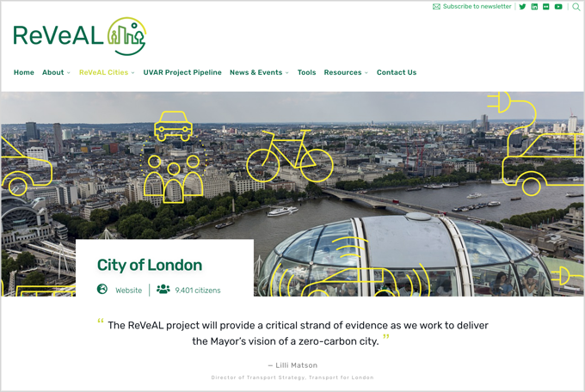This screenshot has height=392, width=585.
Task: Go to the Tools menu item
Action: click(x=306, y=72)
